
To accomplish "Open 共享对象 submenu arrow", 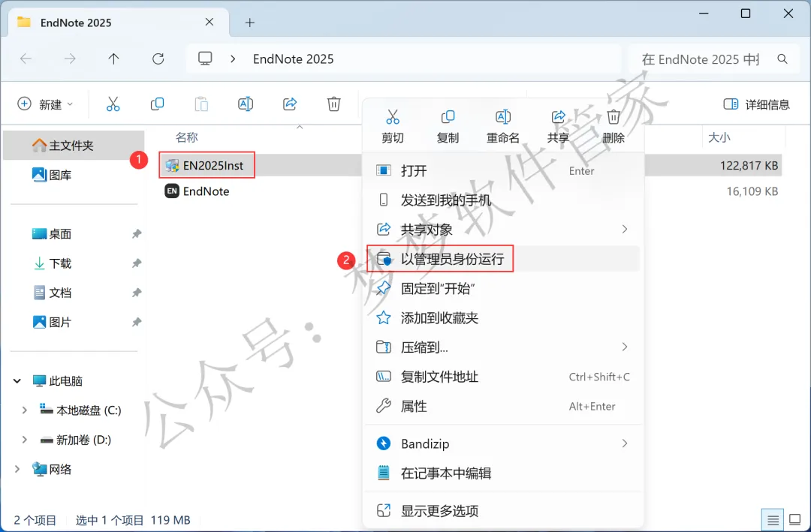I will pos(625,229).
